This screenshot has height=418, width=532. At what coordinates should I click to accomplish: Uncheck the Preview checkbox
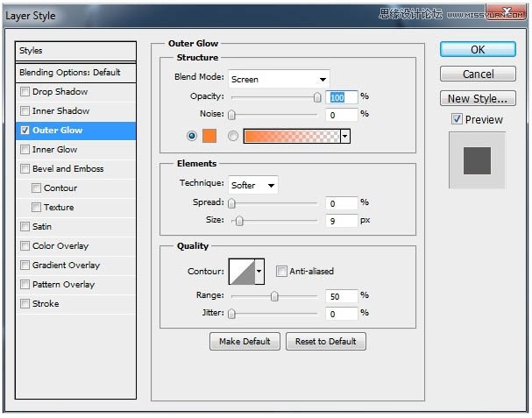(x=457, y=119)
